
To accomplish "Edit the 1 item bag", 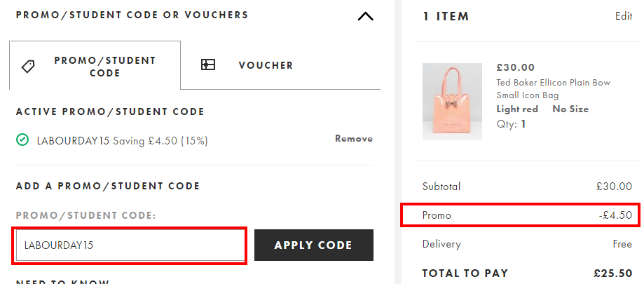I will 624,16.
